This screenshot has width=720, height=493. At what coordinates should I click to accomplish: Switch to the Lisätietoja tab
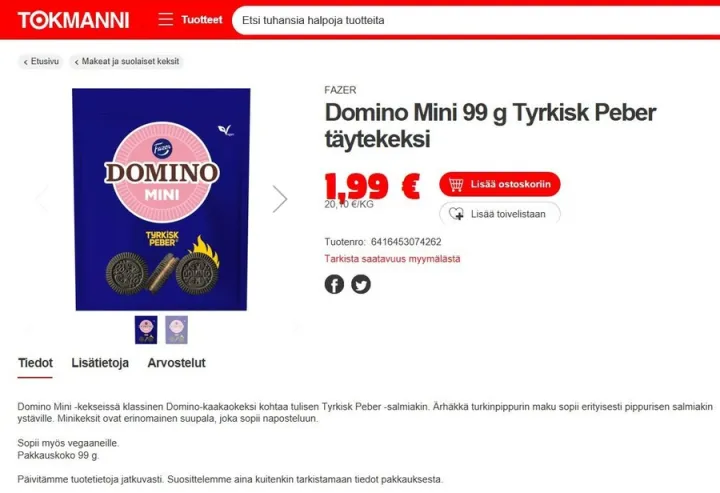[100, 363]
